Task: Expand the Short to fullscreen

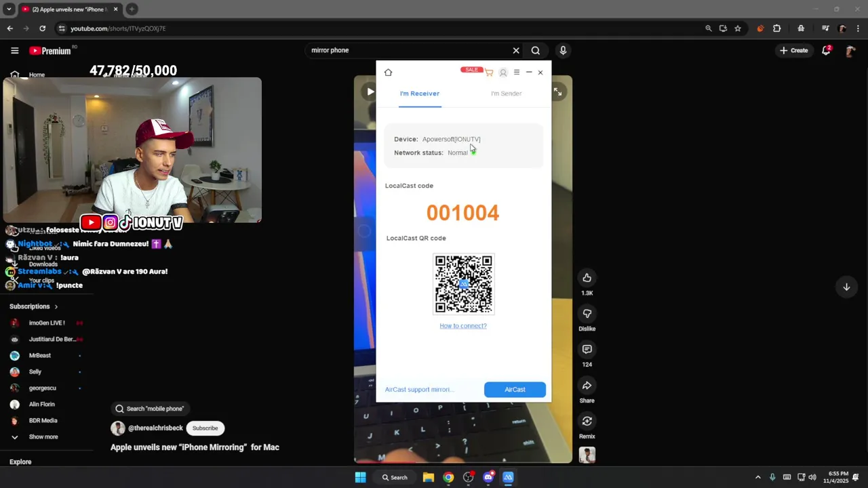Action: click(x=557, y=91)
